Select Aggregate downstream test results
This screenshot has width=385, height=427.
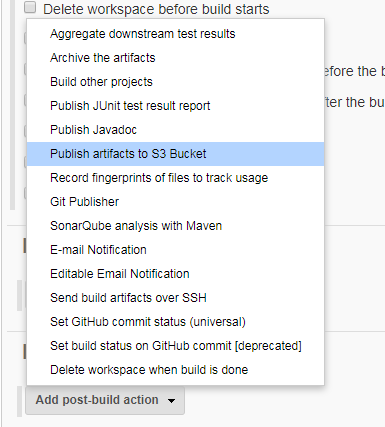(175, 34)
